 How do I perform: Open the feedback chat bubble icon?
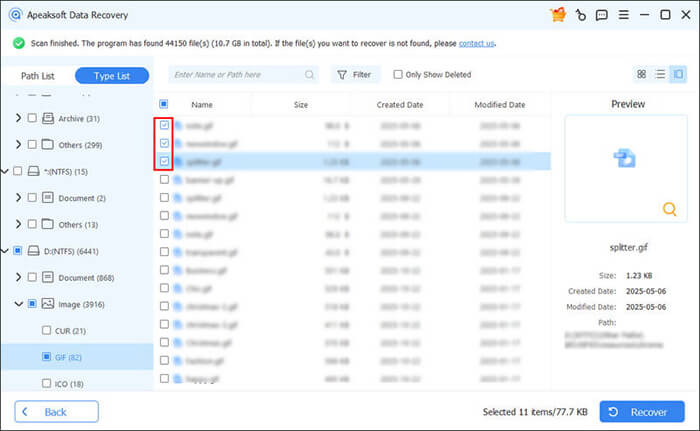[601, 15]
